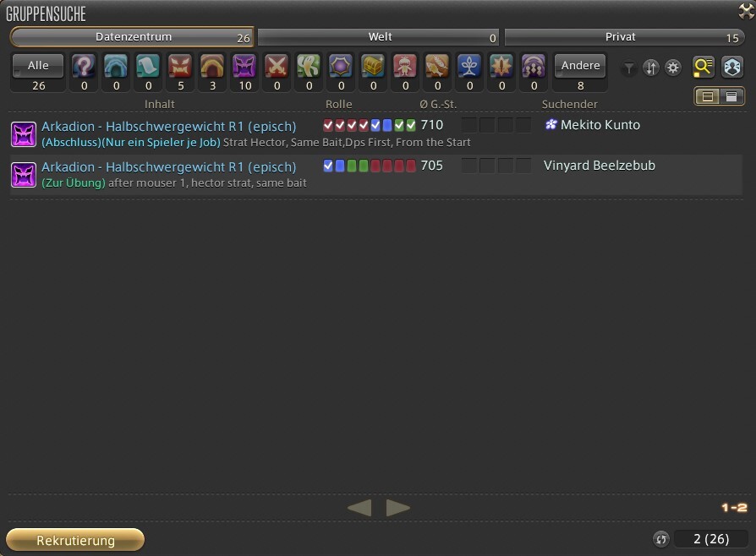
Task: Switch to the Privat tab
Action: coord(625,37)
